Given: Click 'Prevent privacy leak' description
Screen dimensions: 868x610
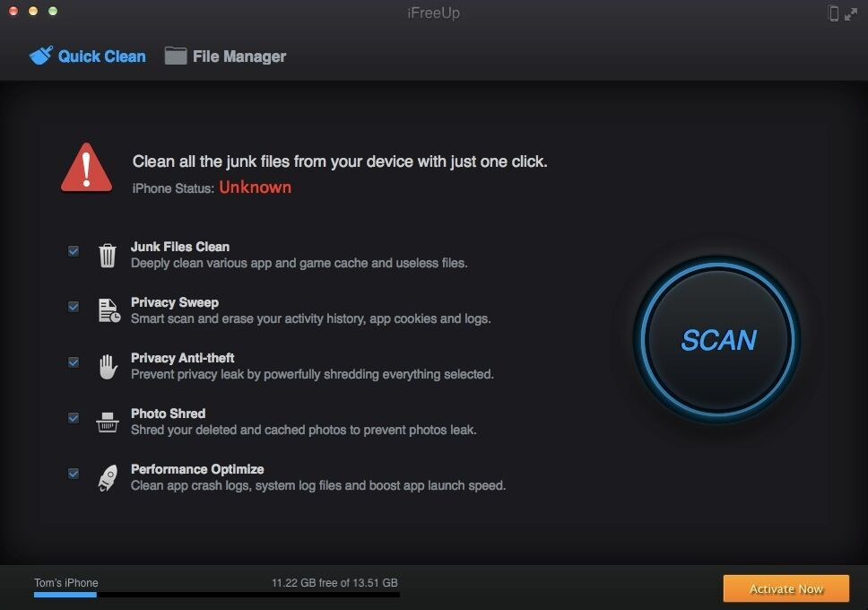Looking at the screenshot, I should pos(312,375).
